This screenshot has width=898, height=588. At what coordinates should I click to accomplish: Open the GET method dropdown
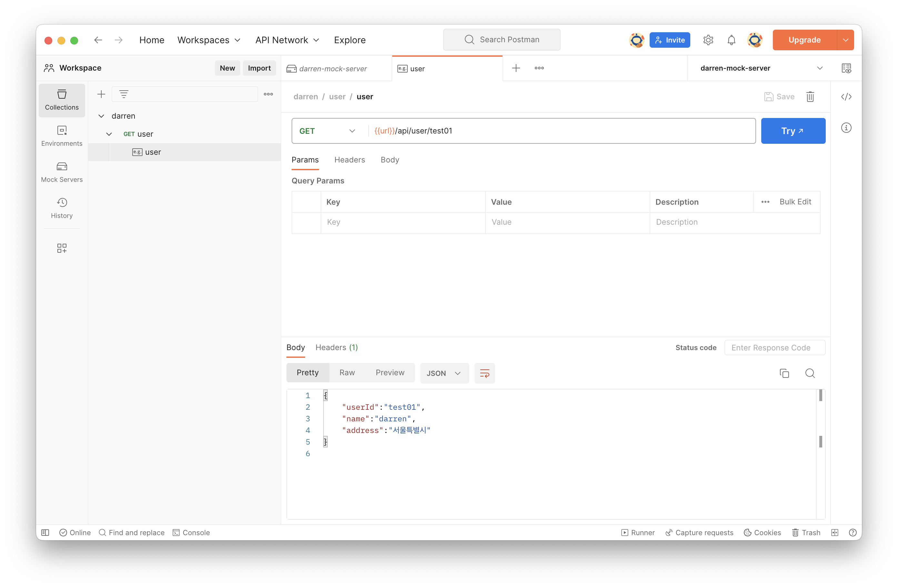pyautogui.click(x=327, y=131)
